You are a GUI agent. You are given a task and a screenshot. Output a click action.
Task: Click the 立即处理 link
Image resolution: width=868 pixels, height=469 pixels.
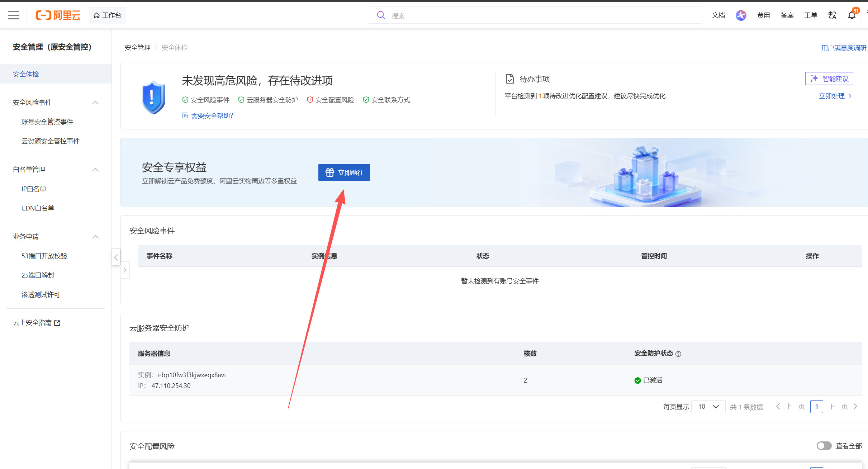click(835, 96)
